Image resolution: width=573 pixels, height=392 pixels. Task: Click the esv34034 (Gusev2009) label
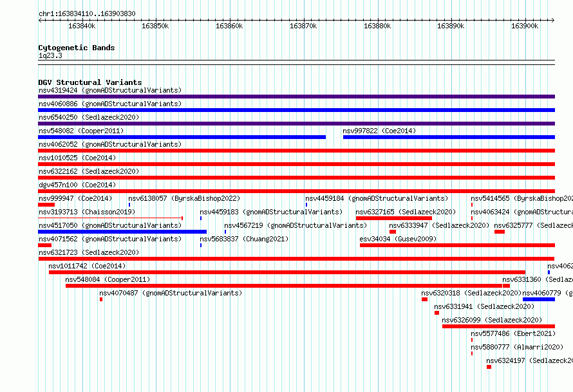click(x=398, y=239)
